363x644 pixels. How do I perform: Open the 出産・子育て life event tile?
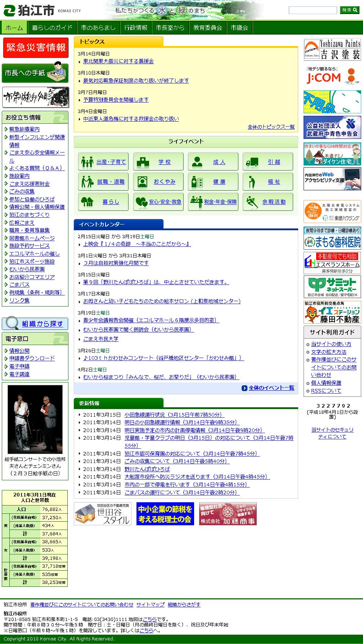pyautogui.click(x=103, y=162)
